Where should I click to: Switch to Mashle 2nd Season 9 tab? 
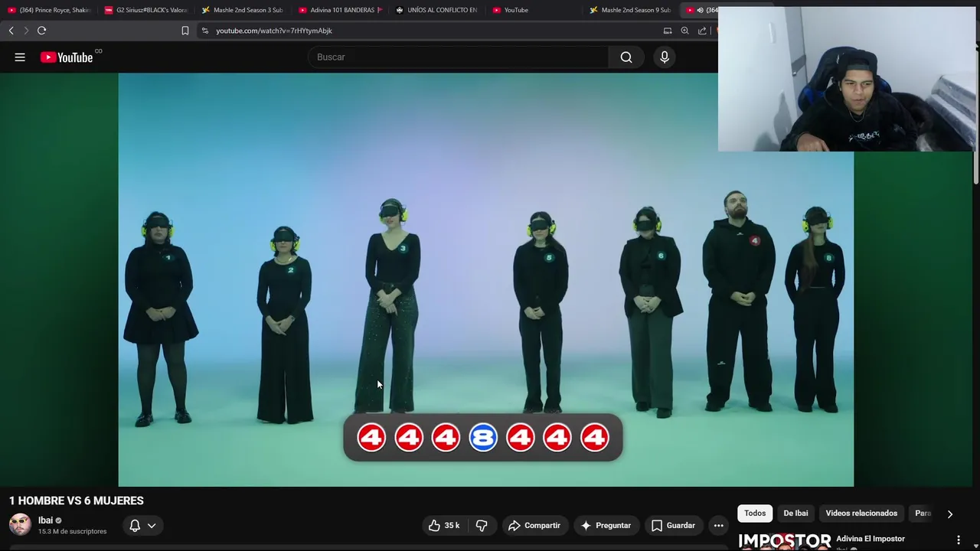pos(630,10)
